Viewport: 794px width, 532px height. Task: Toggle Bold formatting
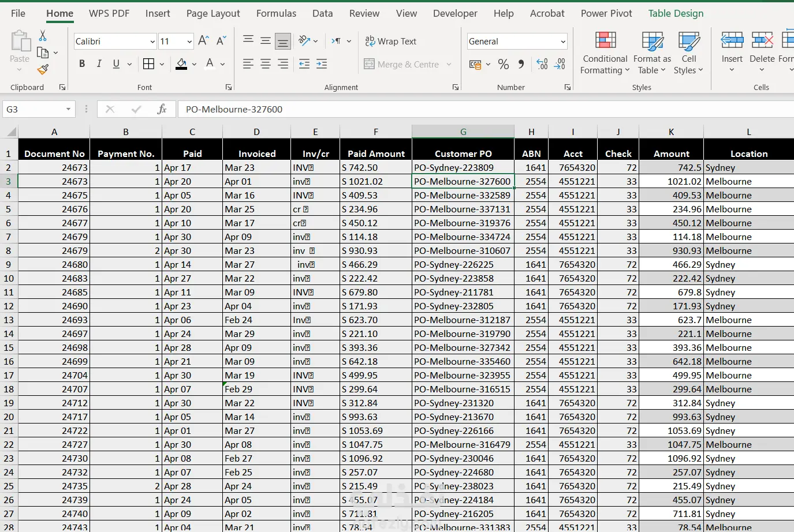(x=82, y=64)
